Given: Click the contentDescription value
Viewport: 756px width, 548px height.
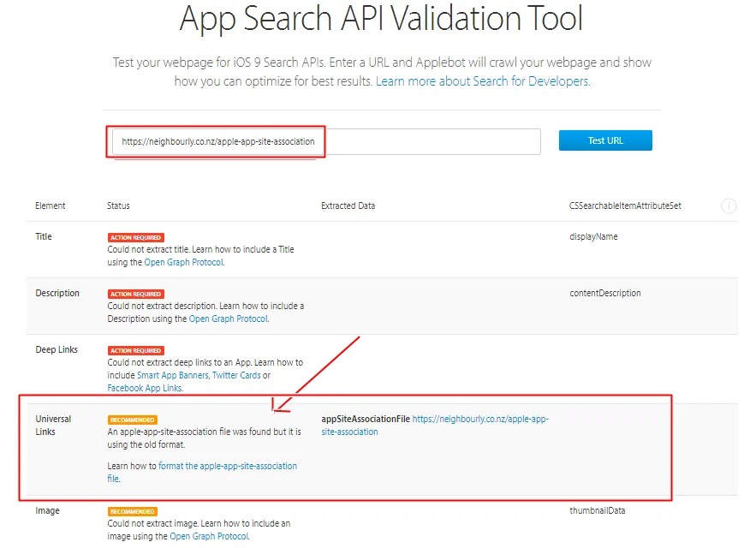Looking at the screenshot, I should [x=604, y=294].
